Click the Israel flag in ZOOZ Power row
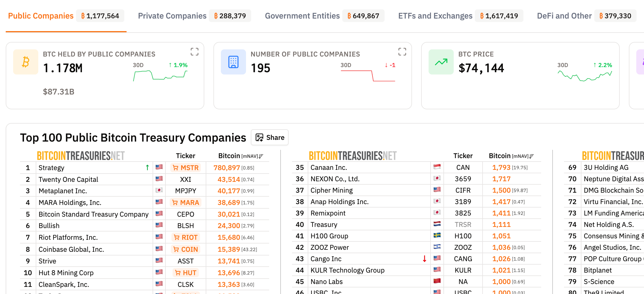644x294 pixels. pos(437,247)
